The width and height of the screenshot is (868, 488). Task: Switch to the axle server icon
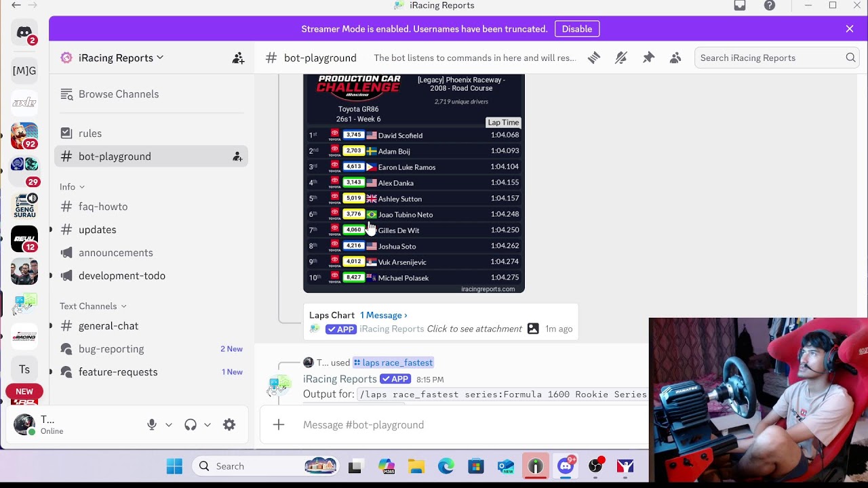(x=24, y=102)
